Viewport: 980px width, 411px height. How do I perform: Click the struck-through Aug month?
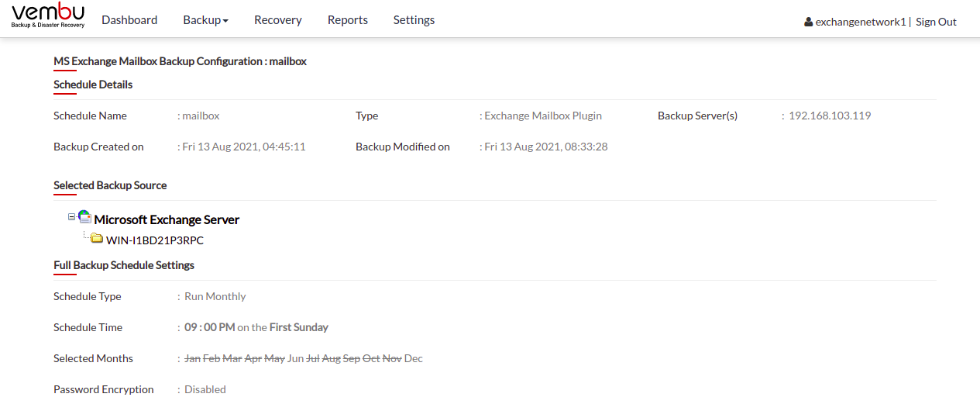click(331, 358)
